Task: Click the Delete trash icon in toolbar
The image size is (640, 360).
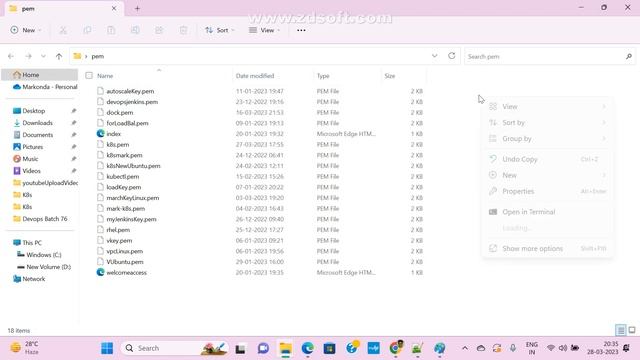Action: 183,30
